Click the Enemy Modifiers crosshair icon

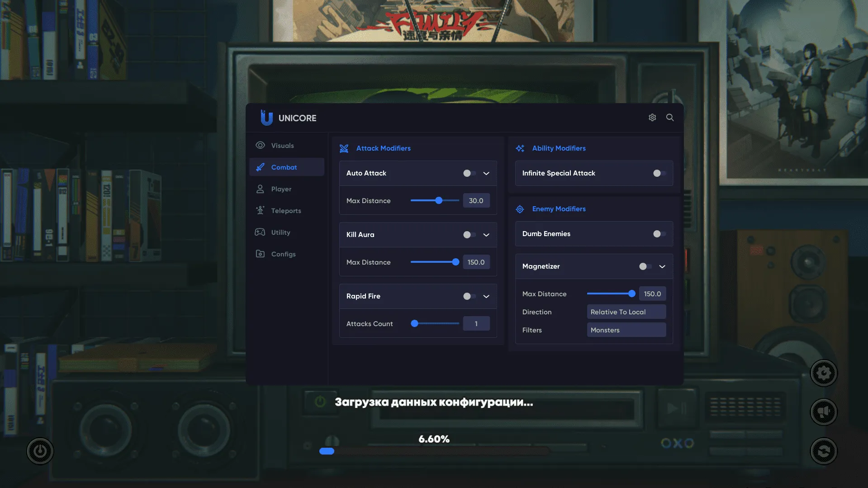click(x=520, y=209)
